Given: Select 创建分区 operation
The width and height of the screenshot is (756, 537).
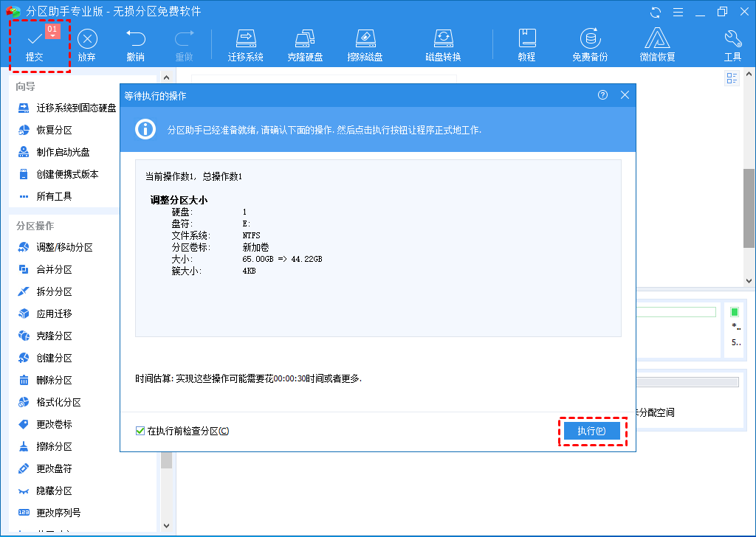Looking at the screenshot, I should [x=45, y=358].
